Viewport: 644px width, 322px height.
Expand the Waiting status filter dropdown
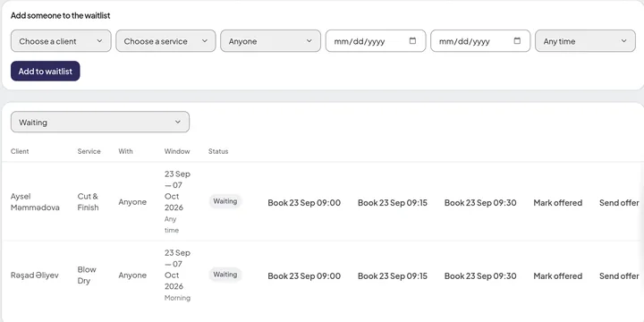click(100, 122)
